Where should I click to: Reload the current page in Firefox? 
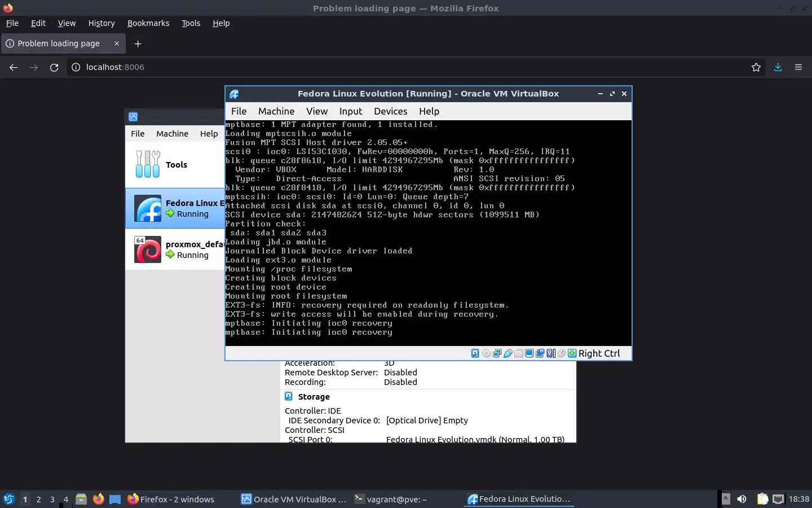click(x=54, y=67)
